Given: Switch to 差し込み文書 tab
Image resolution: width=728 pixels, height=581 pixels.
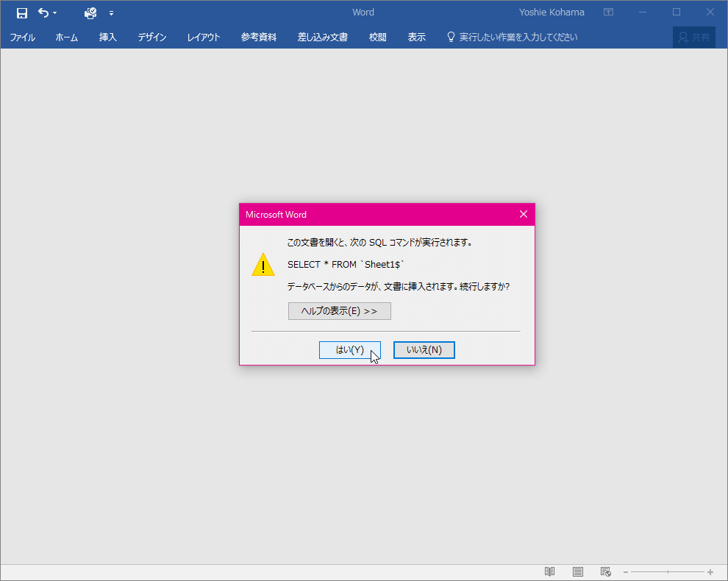Looking at the screenshot, I should click(323, 38).
